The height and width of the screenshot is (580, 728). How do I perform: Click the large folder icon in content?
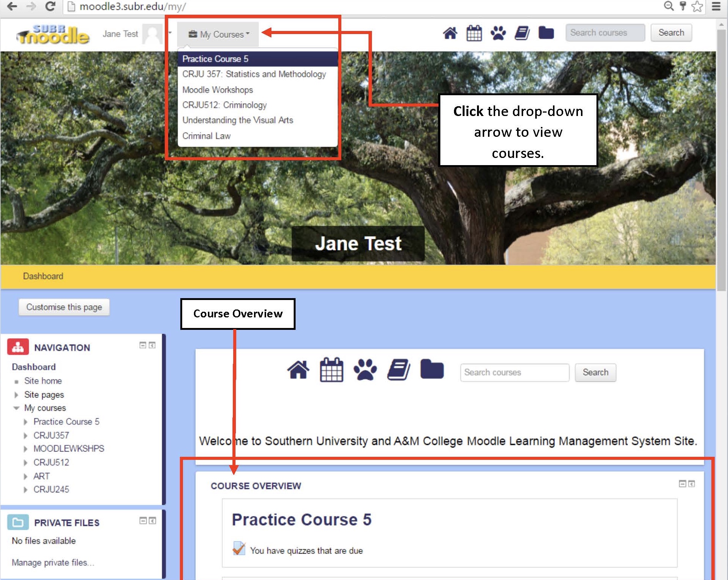tap(432, 369)
